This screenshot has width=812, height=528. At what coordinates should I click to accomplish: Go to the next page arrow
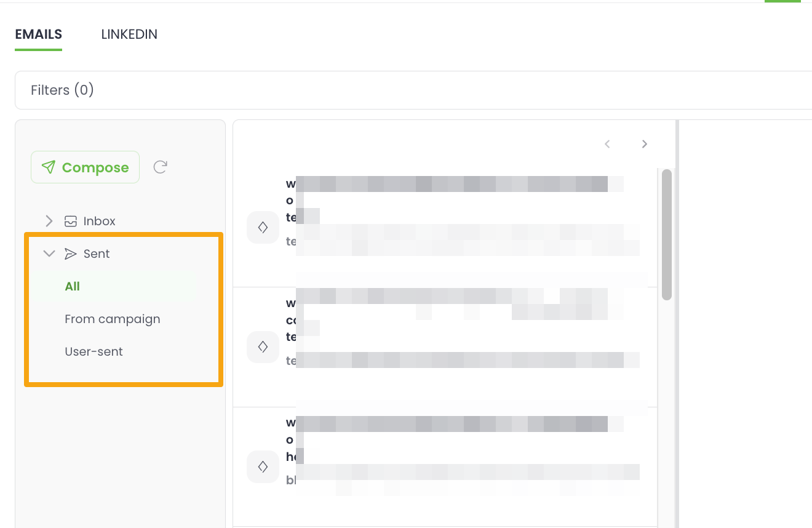click(x=644, y=144)
